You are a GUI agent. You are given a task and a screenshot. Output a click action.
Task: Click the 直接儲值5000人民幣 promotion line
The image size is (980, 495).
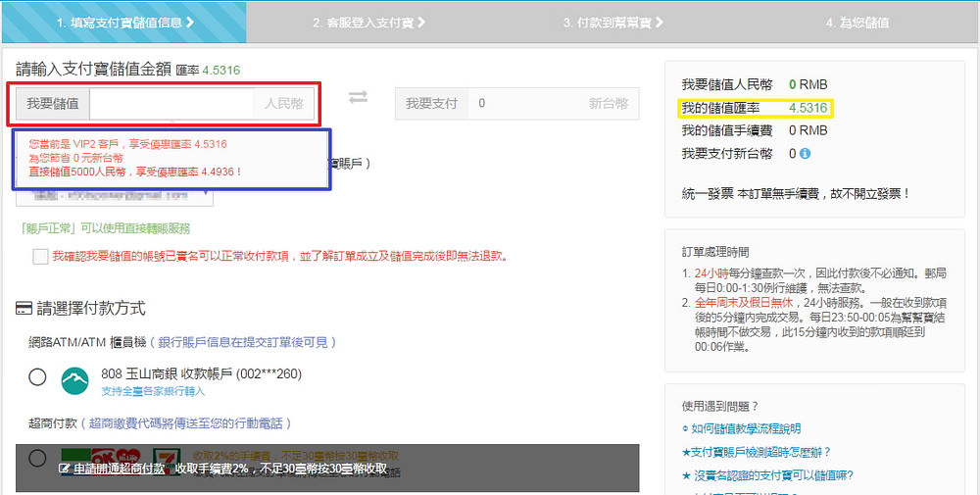point(135,172)
